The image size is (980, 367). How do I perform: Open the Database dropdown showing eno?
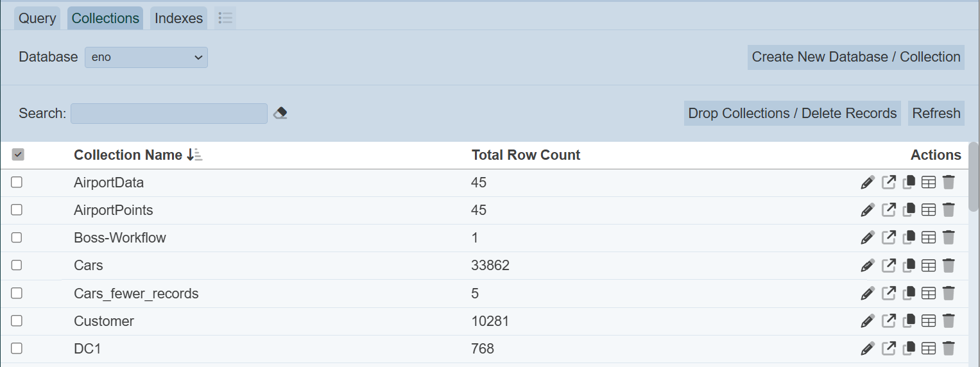(146, 57)
